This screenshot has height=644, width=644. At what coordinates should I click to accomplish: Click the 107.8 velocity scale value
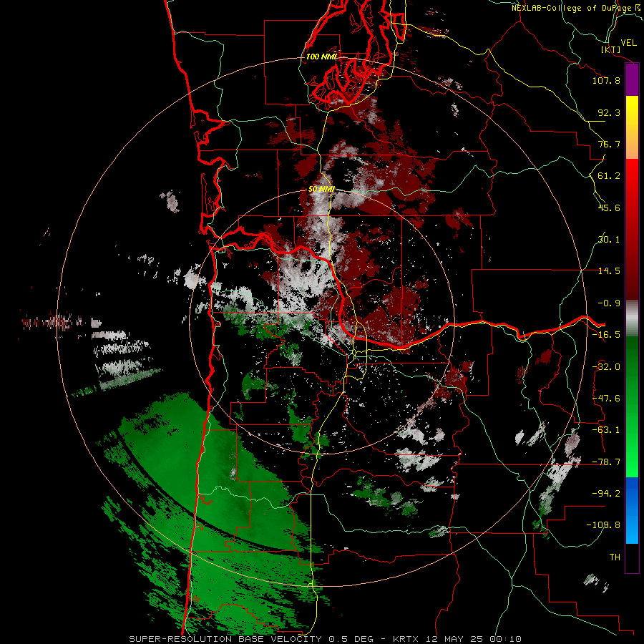[606, 80]
